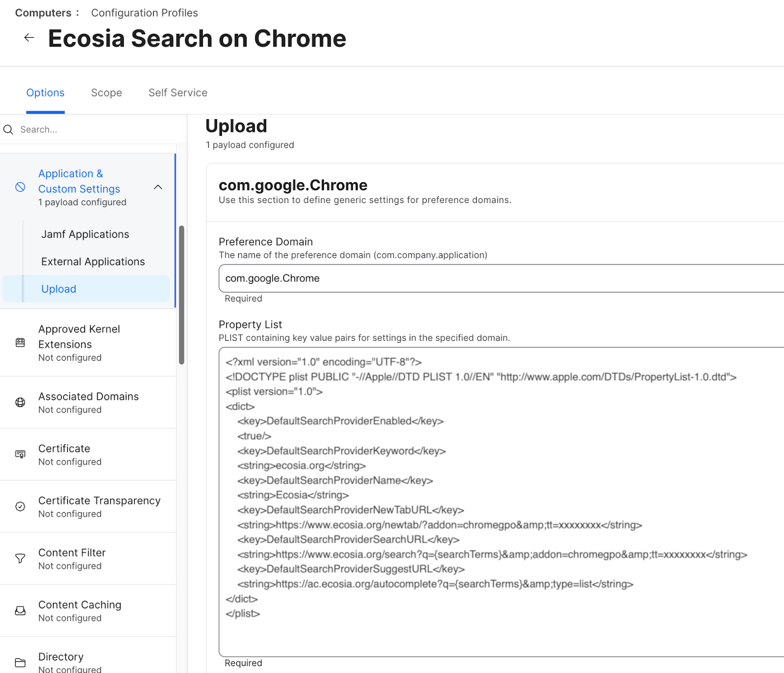Click the Content Caching tray icon
The height and width of the screenshot is (673, 784).
click(x=20, y=611)
